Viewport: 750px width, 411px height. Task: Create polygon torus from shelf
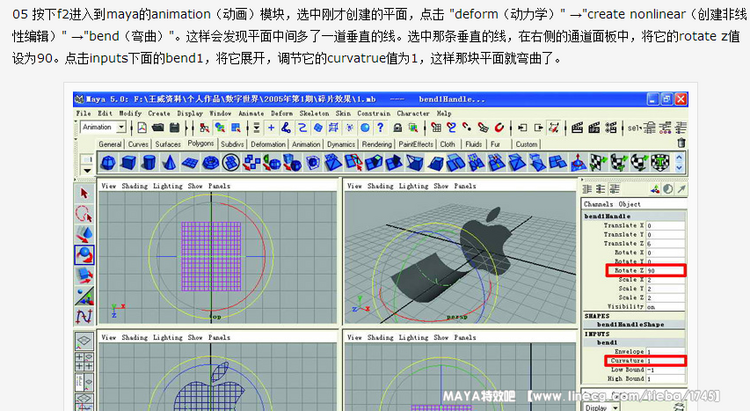210,163
